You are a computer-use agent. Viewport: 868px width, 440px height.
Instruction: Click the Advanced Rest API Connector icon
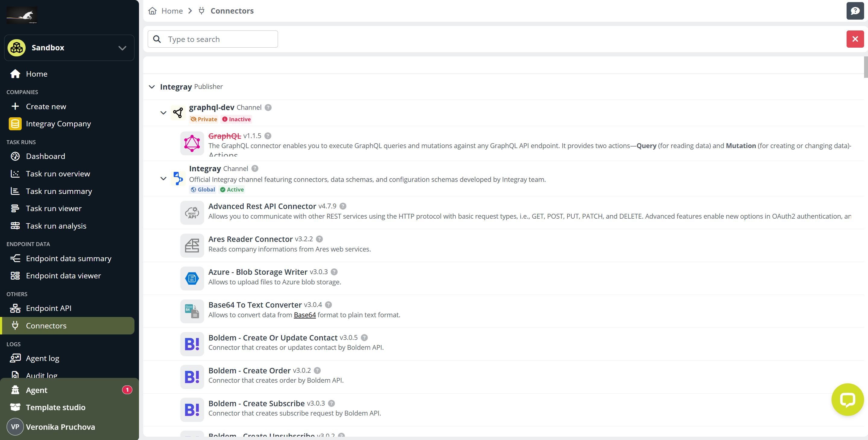(192, 213)
